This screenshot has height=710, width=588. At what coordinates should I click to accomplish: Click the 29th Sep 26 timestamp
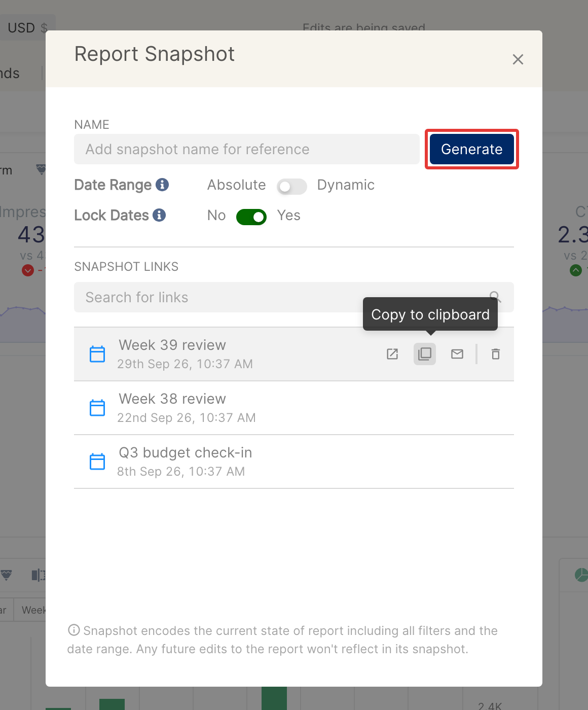pyautogui.click(x=185, y=364)
